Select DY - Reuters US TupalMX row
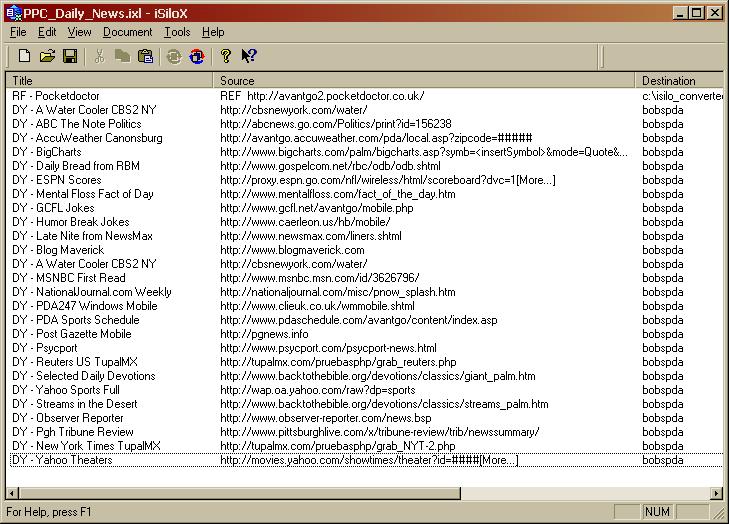The image size is (729, 524). 366,362
